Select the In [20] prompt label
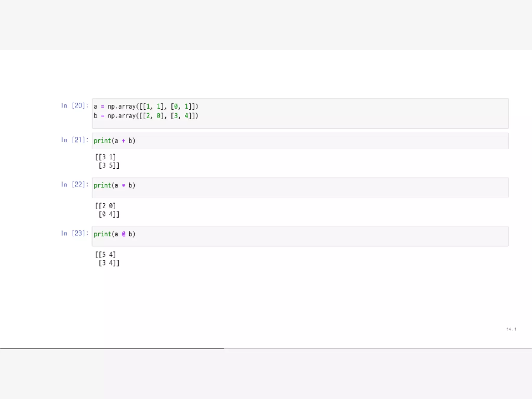This screenshot has width=532, height=399. (x=75, y=105)
